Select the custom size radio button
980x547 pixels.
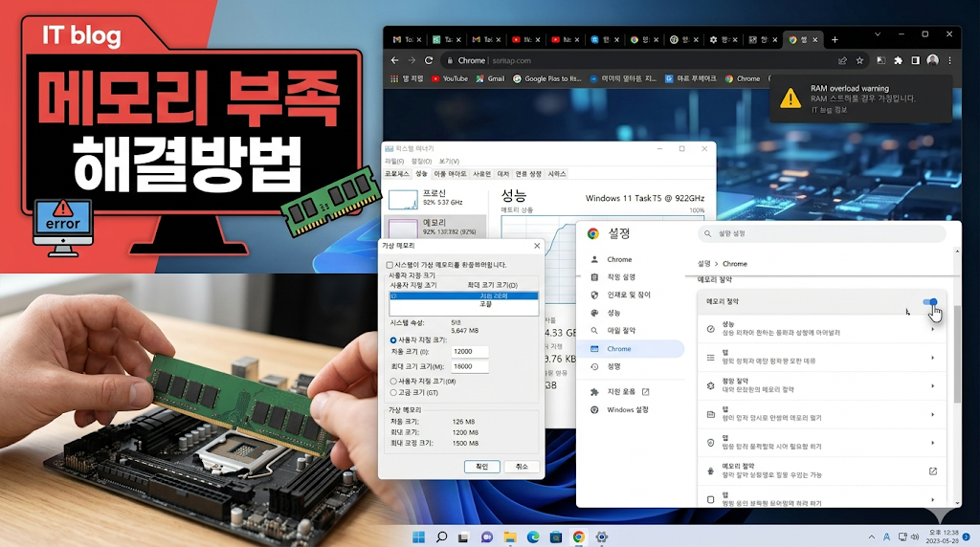[393, 340]
